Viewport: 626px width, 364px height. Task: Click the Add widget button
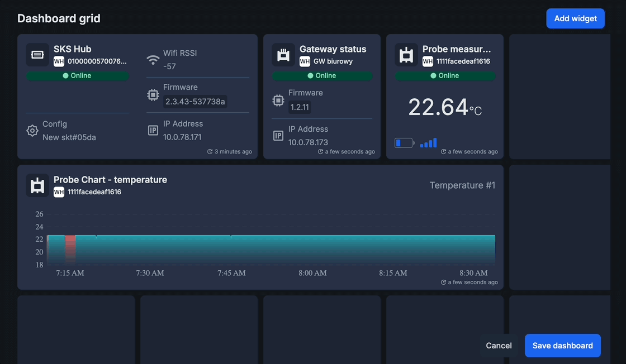point(575,18)
